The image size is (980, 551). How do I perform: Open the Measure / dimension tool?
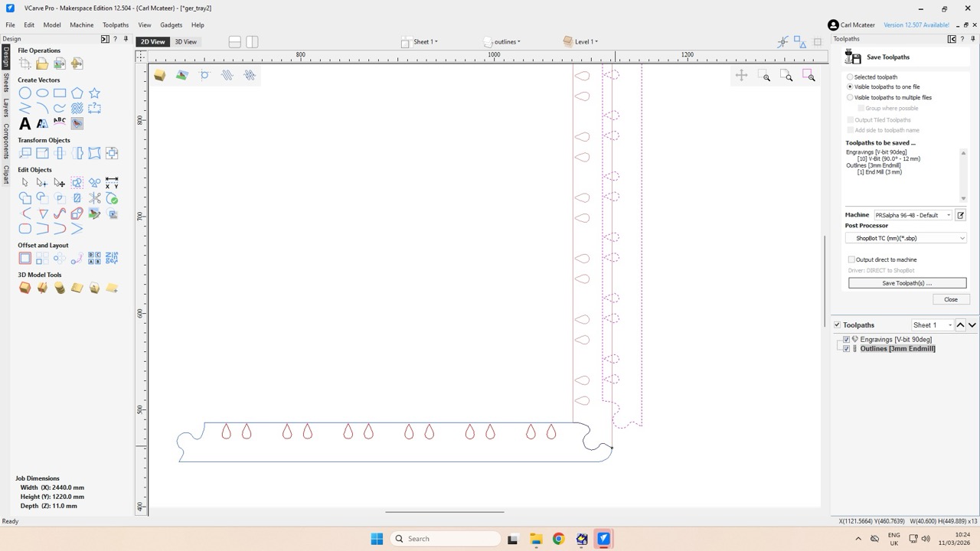pos(112,183)
